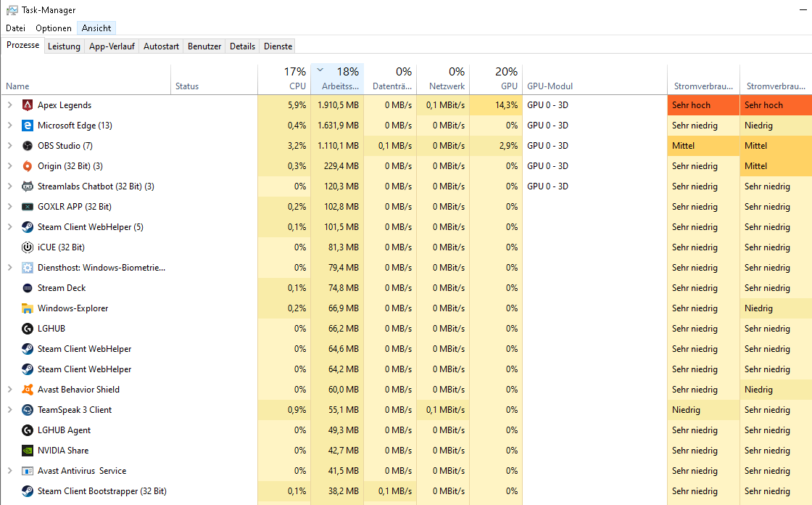Screen dimensions: 812x505
Task: Expand the Avast Behavior Shield entry
Action: (10, 390)
